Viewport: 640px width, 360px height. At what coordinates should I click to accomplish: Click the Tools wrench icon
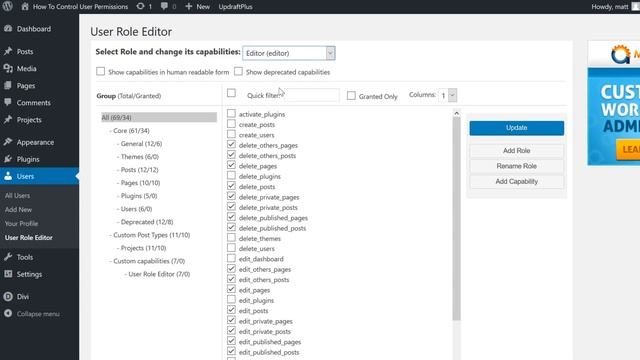click(x=8, y=257)
